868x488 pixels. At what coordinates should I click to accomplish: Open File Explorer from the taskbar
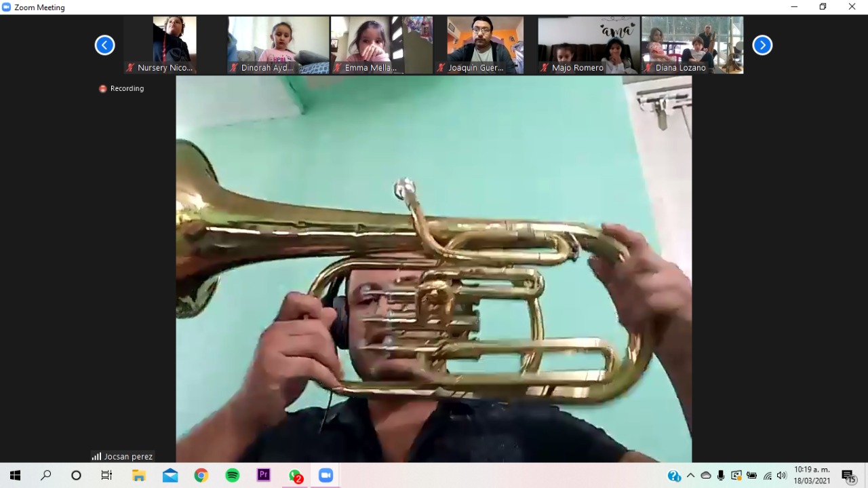[x=139, y=475]
